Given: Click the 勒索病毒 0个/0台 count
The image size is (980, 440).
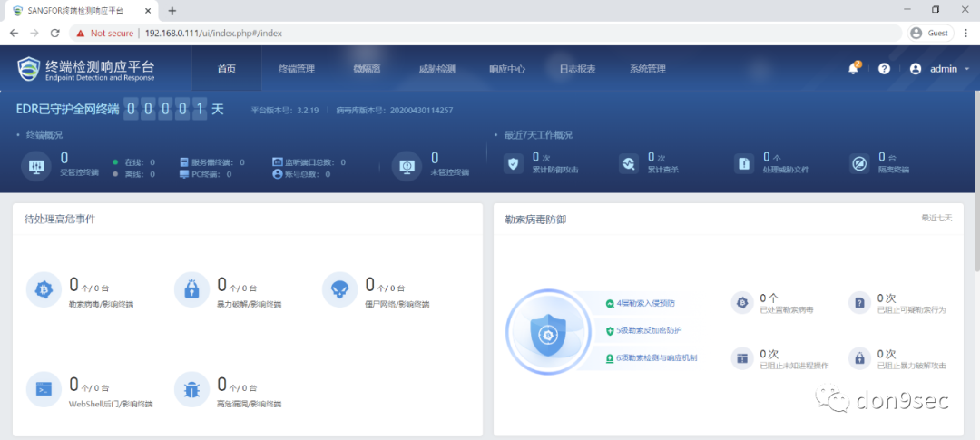Looking at the screenshot, I should pos(89,286).
